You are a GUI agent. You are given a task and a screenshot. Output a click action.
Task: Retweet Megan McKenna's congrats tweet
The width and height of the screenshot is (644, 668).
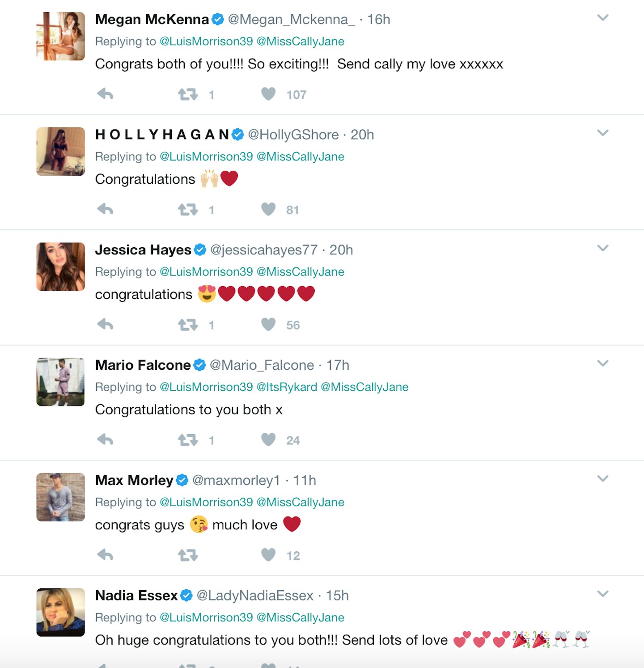188,94
